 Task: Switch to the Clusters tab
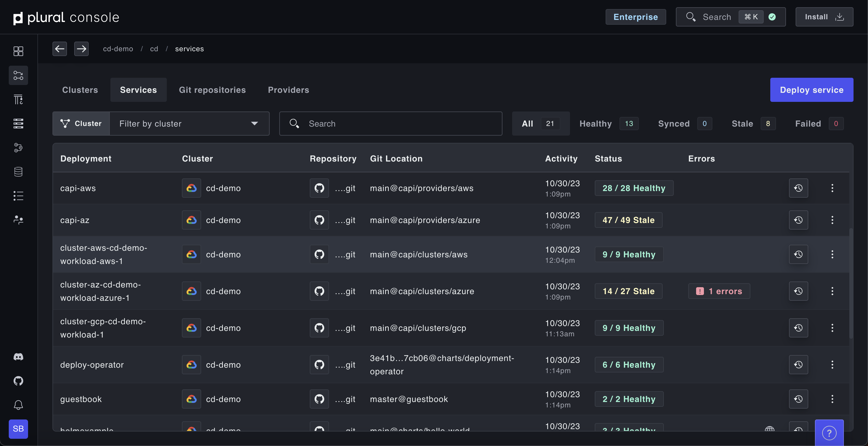(80, 90)
